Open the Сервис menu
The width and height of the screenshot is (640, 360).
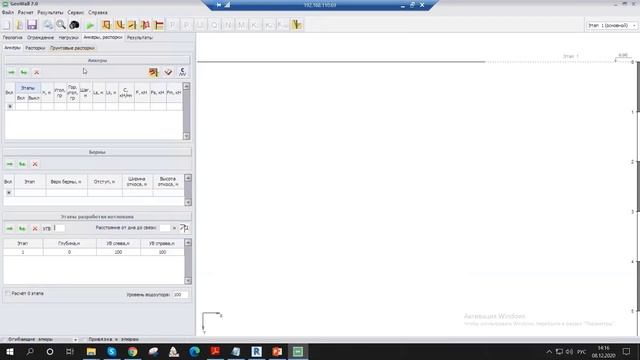click(76, 13)
